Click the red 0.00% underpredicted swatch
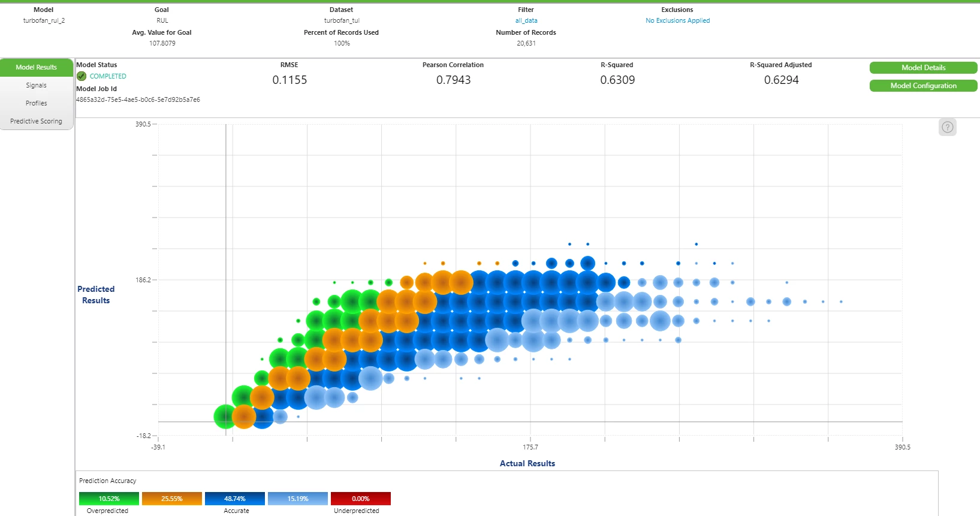The image size is (980, 516). [x=361, y=499]
